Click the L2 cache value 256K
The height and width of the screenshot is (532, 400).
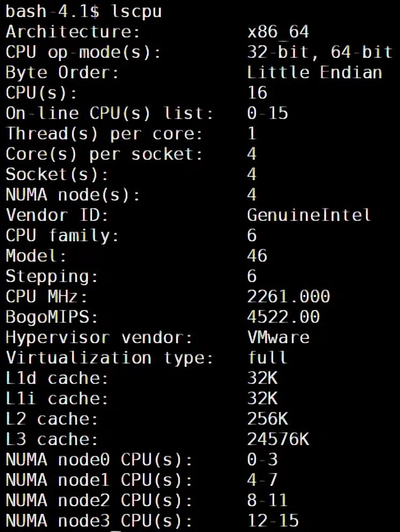point(268,418)
